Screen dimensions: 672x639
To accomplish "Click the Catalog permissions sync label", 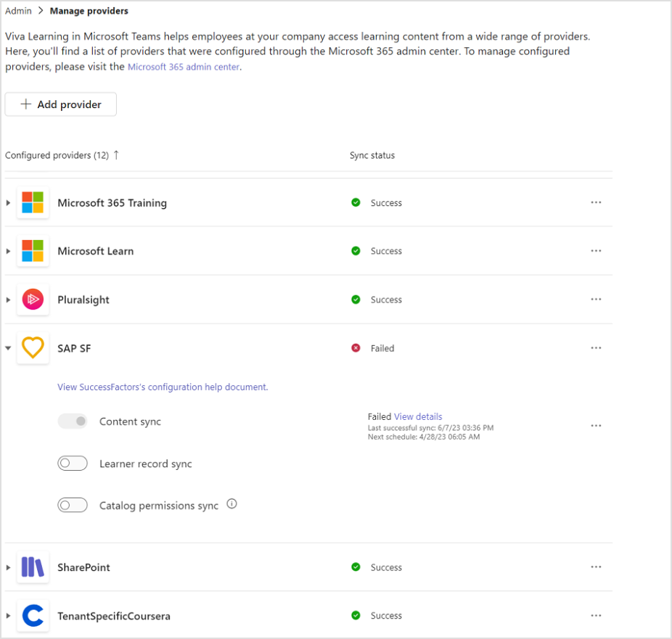I will (159, 506).
